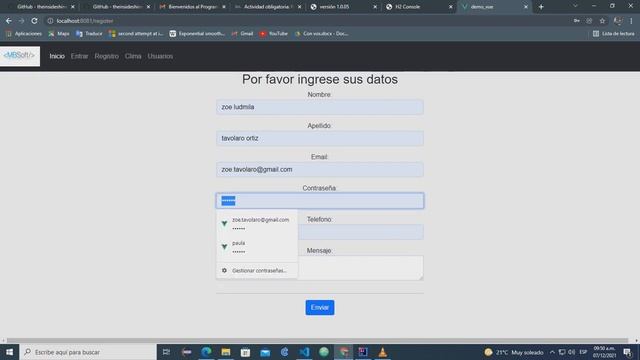Bookmark this page with star icon
Image resolution: width=640 pixels, height=360 pixels.
pos(602,21)
